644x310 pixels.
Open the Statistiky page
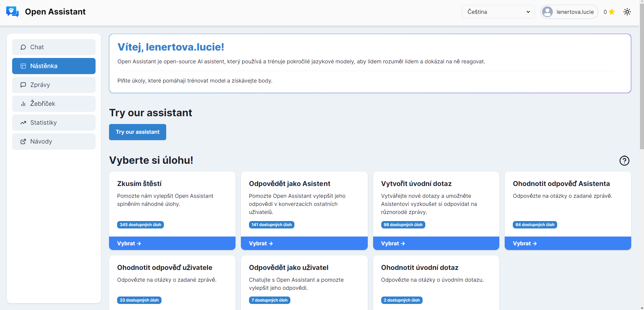[x=54, y=123]
